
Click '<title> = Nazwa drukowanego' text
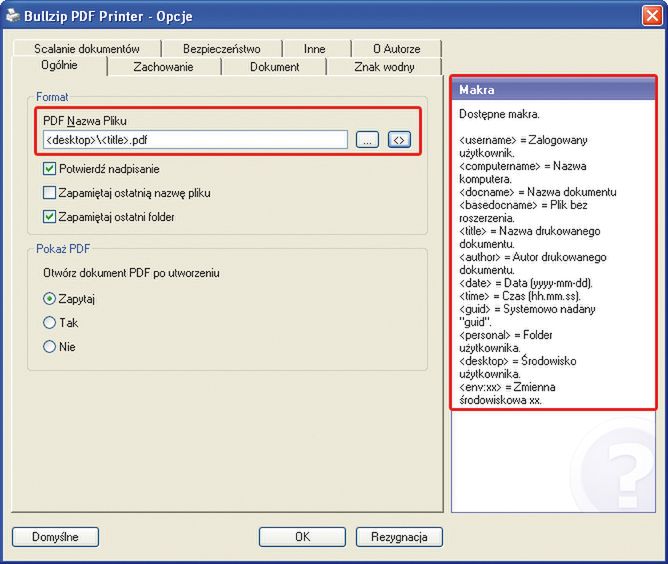click(530, 231)
